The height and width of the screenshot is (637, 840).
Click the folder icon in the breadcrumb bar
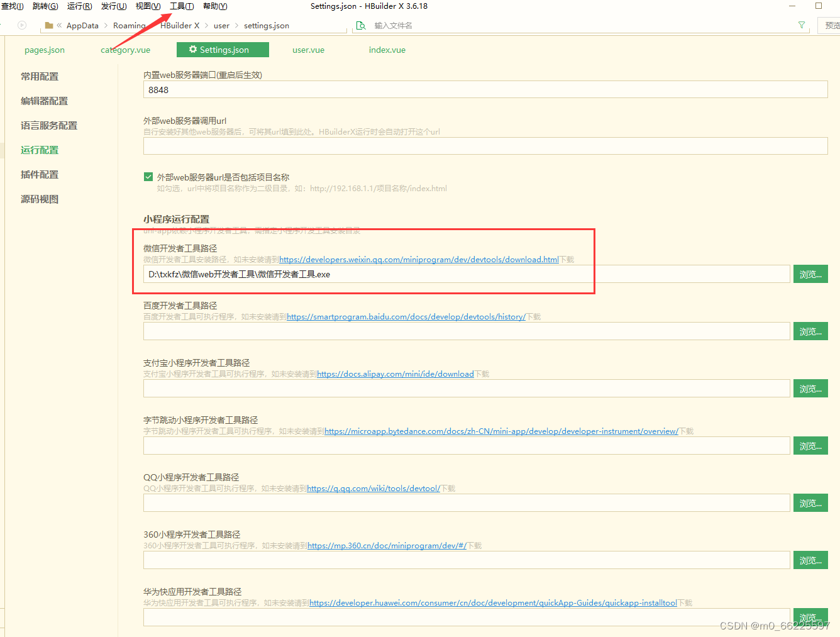[x=48, y=25]
